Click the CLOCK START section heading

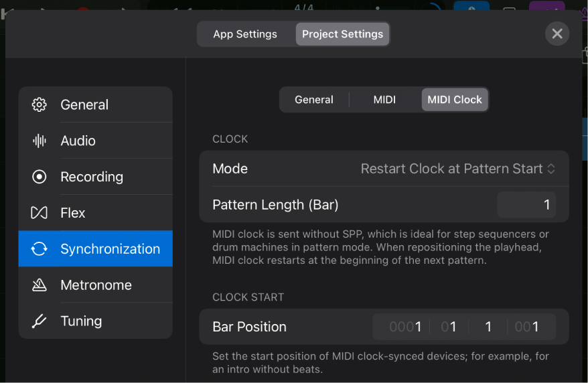click(x=248, y=297)
